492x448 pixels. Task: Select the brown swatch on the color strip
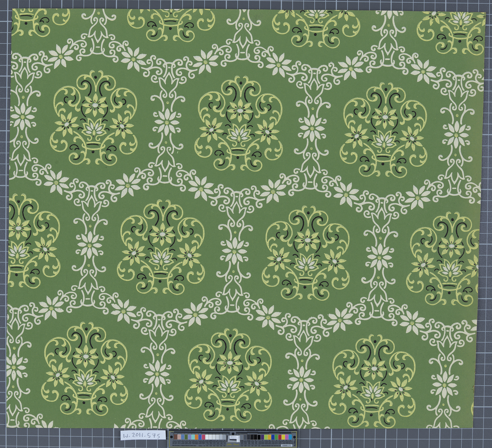coord(176,437)
